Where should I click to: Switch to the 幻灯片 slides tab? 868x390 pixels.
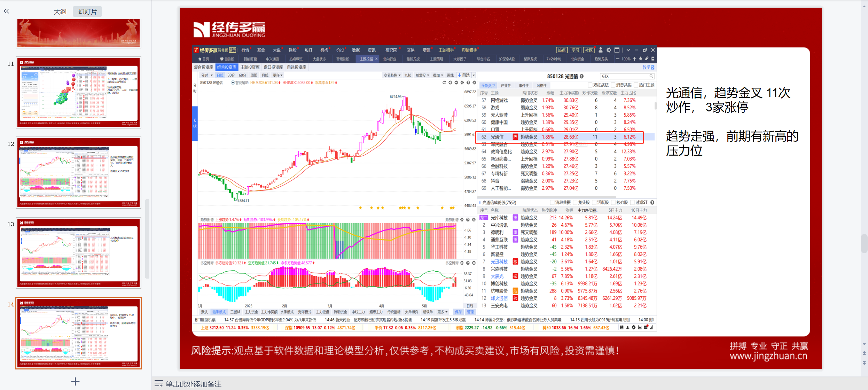coord(87,11)
